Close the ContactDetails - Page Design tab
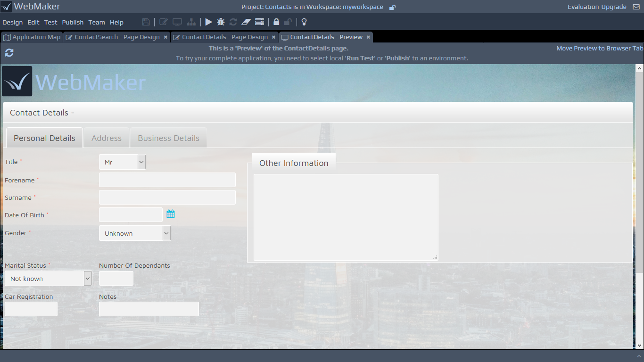Viewport: 644px width, 362px height. (273, 37)
